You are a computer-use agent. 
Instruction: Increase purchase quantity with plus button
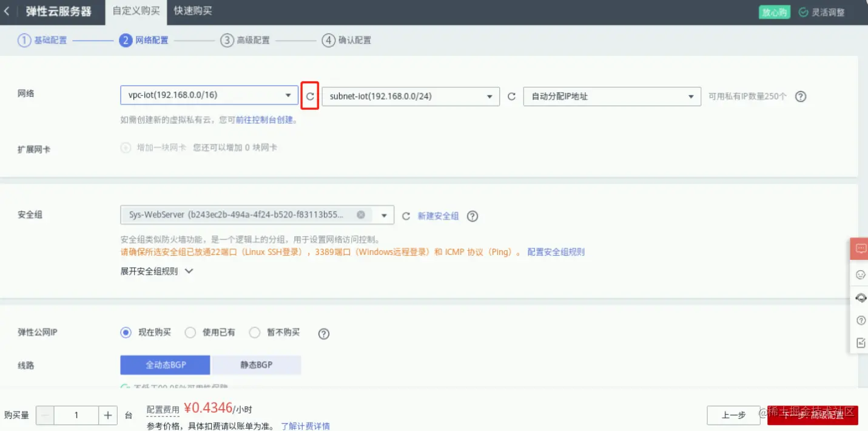coord(107,415)
